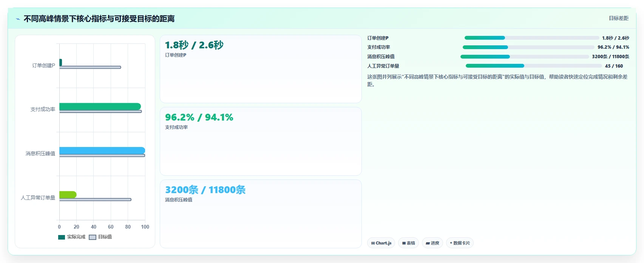Image resolution: width=644 pixels, height=263 pixels.
Task: Click chart axis label 人工异常订单量
Action: [x=38, y=198]
